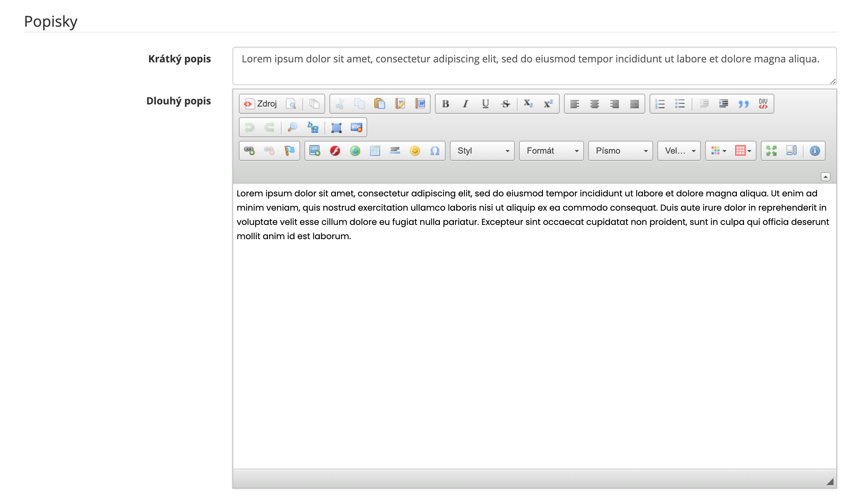Open About CKEditor info icon
This screenshot has height=504, width=867.
(x=815, y=151)
